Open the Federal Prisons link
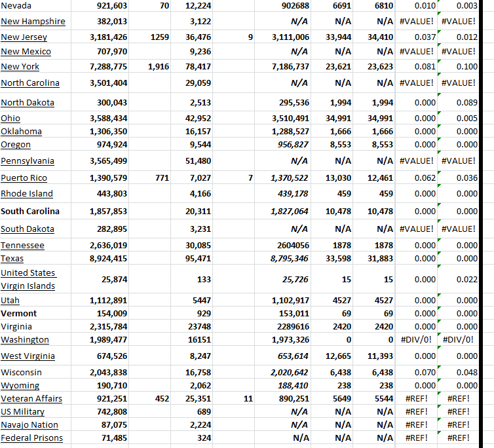 [32, 438]
